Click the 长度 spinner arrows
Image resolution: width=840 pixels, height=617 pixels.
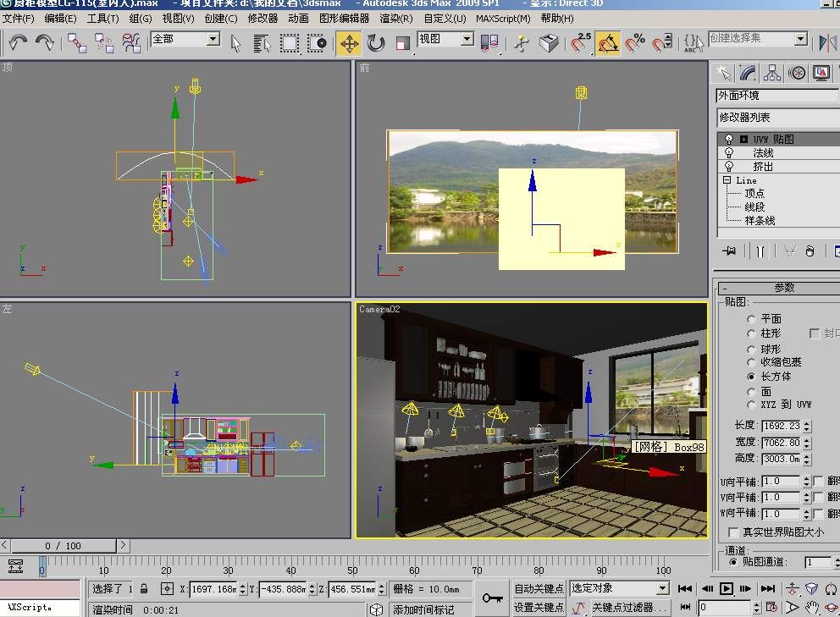coord(807,426)
